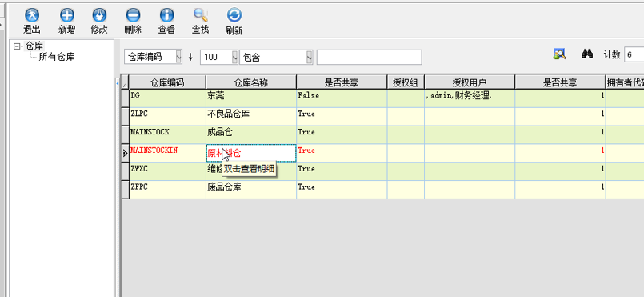This screenshot has height=297, width=644.
Task: Select 所有仓库 in the tree
Action: [57, 57]
